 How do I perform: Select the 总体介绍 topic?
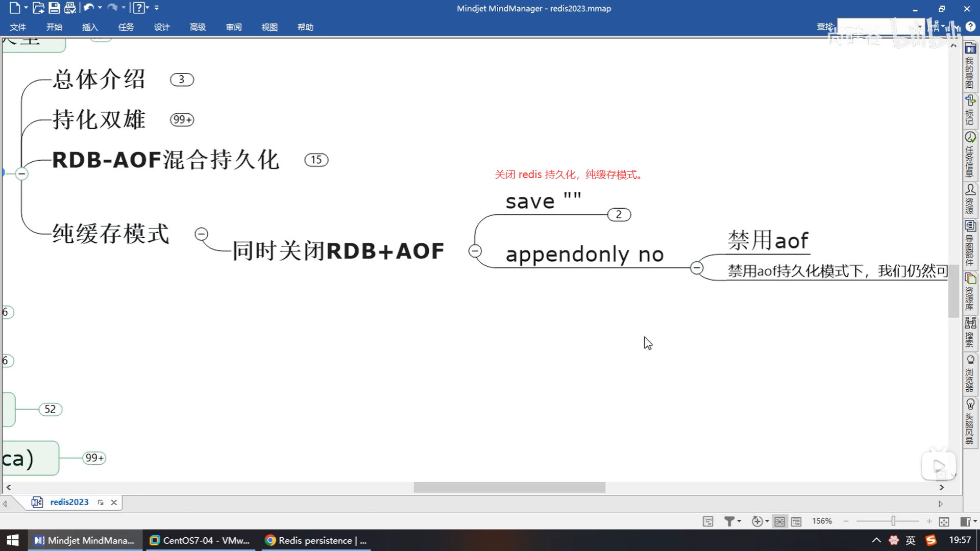point(99,80)
